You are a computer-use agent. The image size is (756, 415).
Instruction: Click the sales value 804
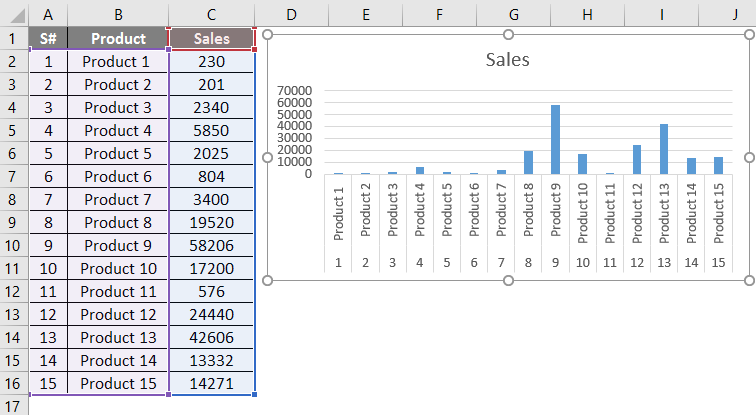pos(211,176)
